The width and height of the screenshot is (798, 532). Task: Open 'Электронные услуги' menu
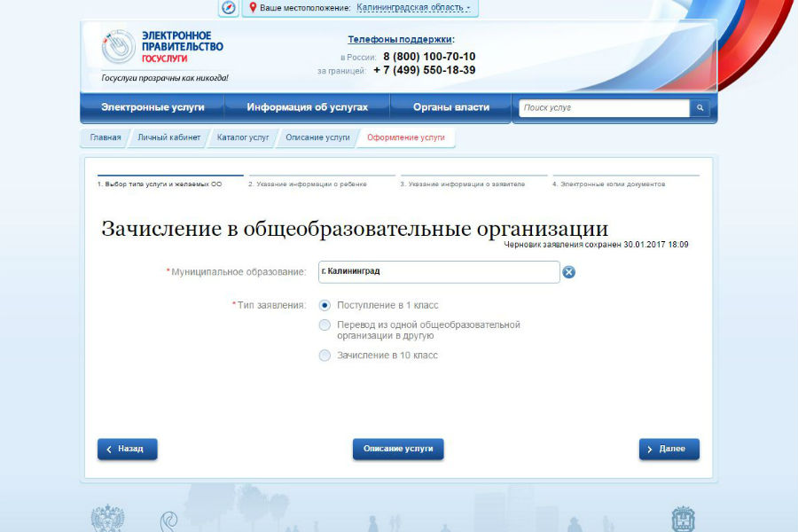coord(153,107)
